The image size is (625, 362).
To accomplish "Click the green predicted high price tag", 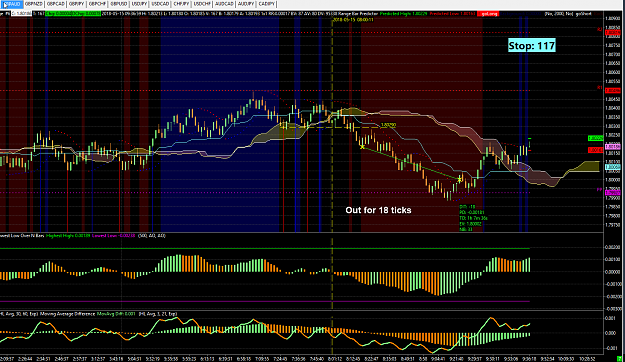I will click(596, 138).
